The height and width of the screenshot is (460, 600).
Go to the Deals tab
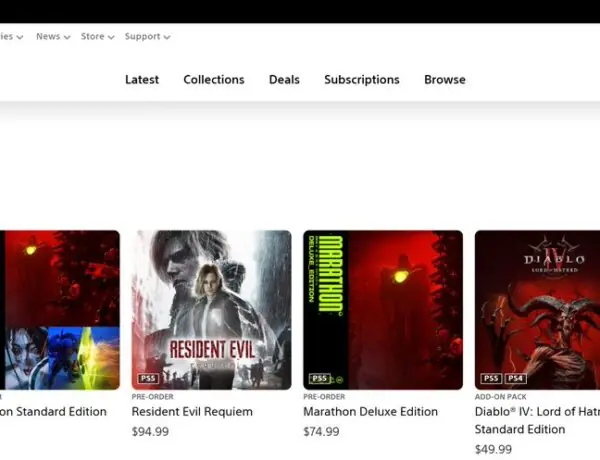[284, 80]
